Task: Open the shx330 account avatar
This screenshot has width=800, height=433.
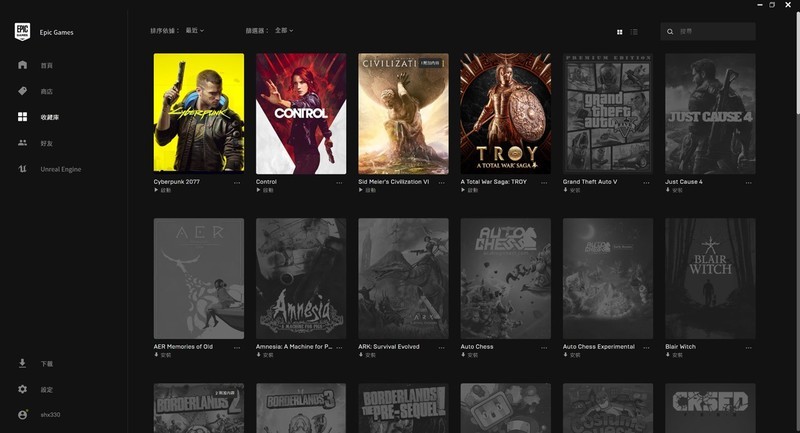Action: click(x=22, y=415)
